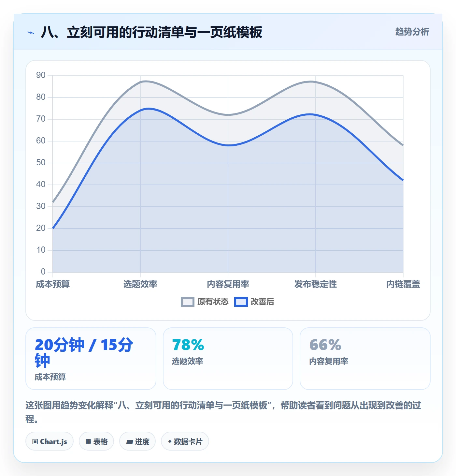The image size is (456, 476).
Task: Click the 0 y-axis tick label
Action: point(43,272)
